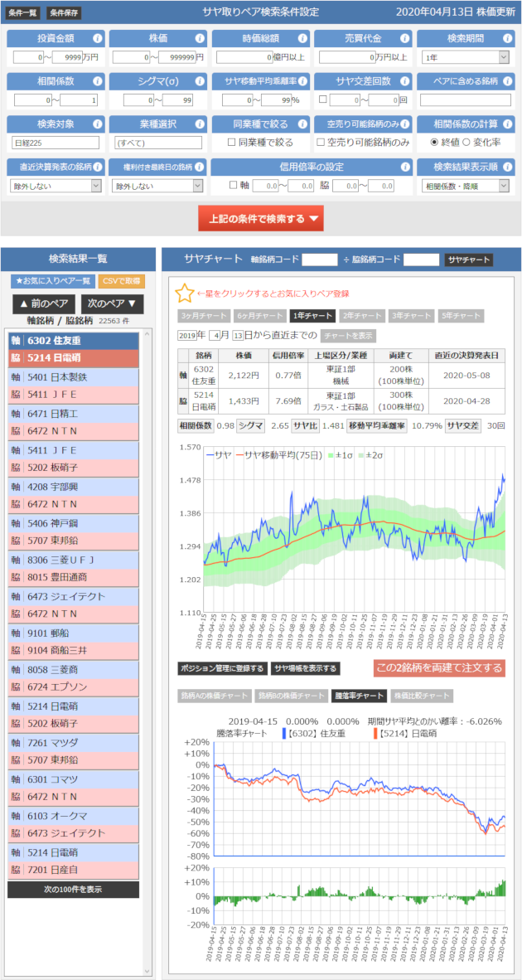Click the info icon beside 投資金額
Screen dimensions: 522x980
click(x=97, y=38)
